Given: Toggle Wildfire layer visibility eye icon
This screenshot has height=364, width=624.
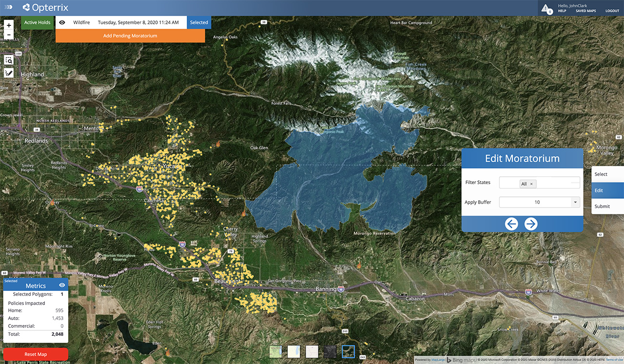Looking at the screenshot, I should coord(62,22).
